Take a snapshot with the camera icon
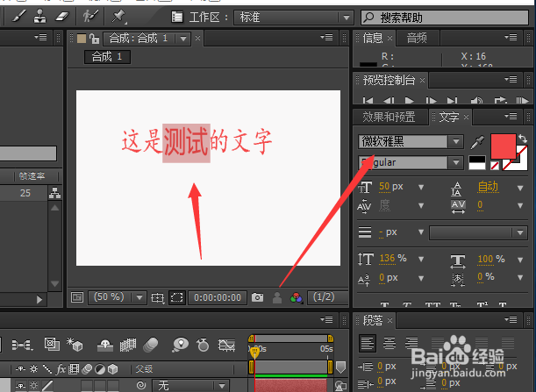This screenshot has height=392, width=536. pyautogui.click(x=257, y=297)
